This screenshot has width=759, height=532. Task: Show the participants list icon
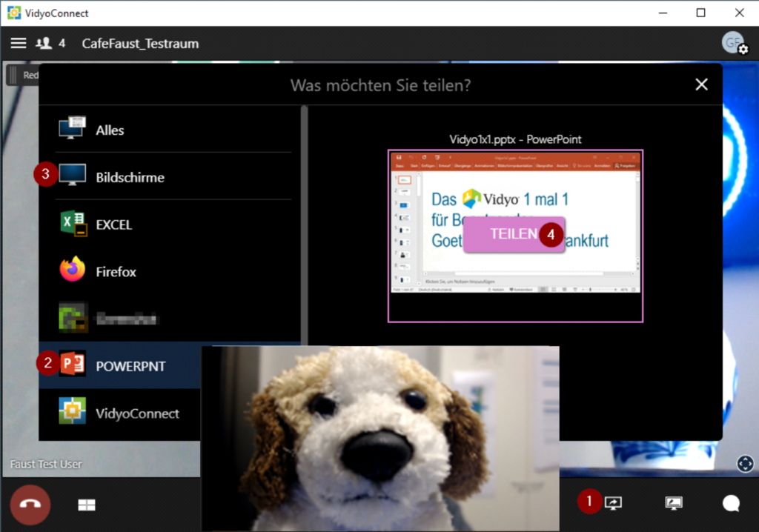coord(44,43)
